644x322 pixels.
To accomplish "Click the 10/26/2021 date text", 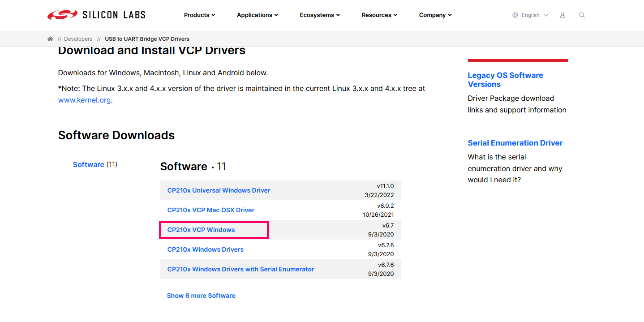I will [378, 215].
